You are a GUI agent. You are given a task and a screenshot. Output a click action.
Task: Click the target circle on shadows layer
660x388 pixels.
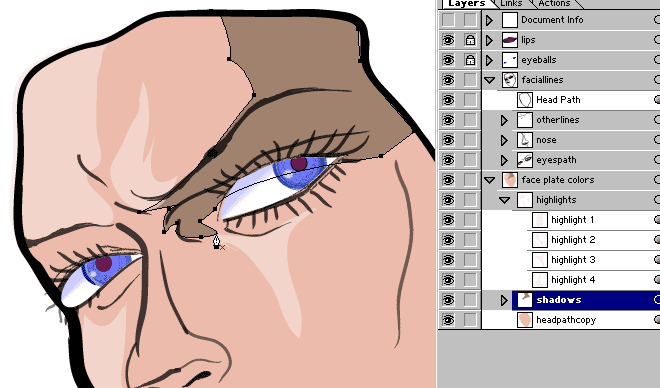click(x=657, y=300)
